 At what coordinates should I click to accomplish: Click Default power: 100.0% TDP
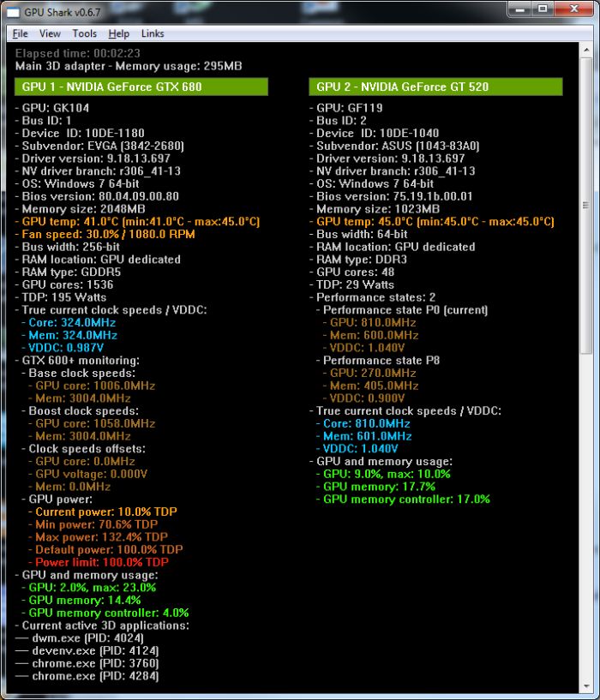click(x=105, y=549)
